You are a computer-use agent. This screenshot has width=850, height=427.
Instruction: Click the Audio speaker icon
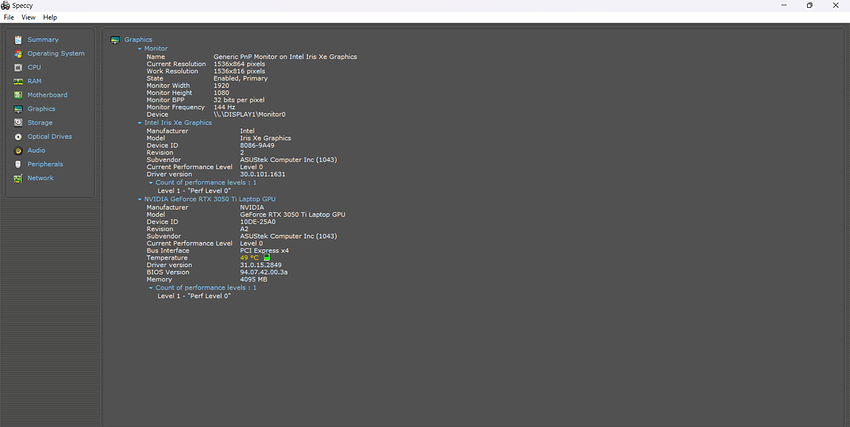[17, 150]
